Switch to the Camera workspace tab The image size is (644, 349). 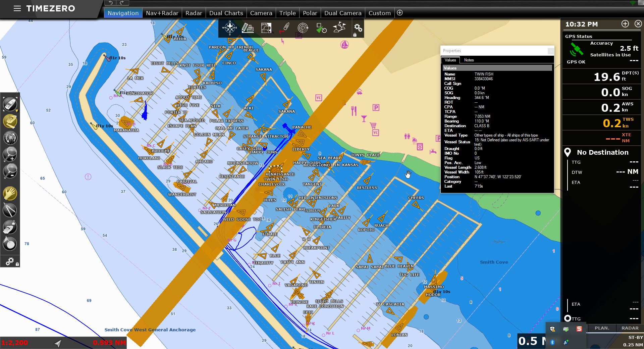point(261,13)
